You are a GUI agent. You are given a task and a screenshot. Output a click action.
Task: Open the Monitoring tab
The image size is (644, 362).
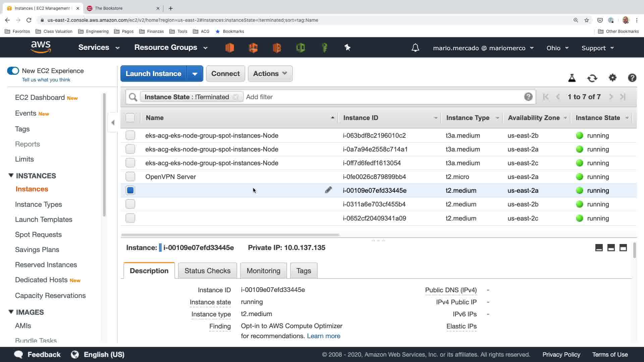pos(263,271)
